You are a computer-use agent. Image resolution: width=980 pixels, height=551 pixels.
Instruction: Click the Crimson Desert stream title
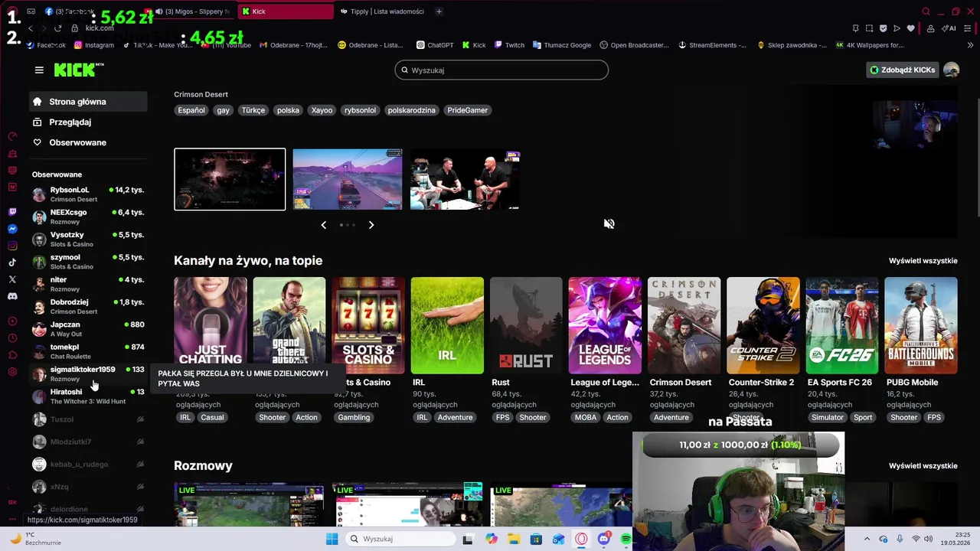(x=201, y=94)
